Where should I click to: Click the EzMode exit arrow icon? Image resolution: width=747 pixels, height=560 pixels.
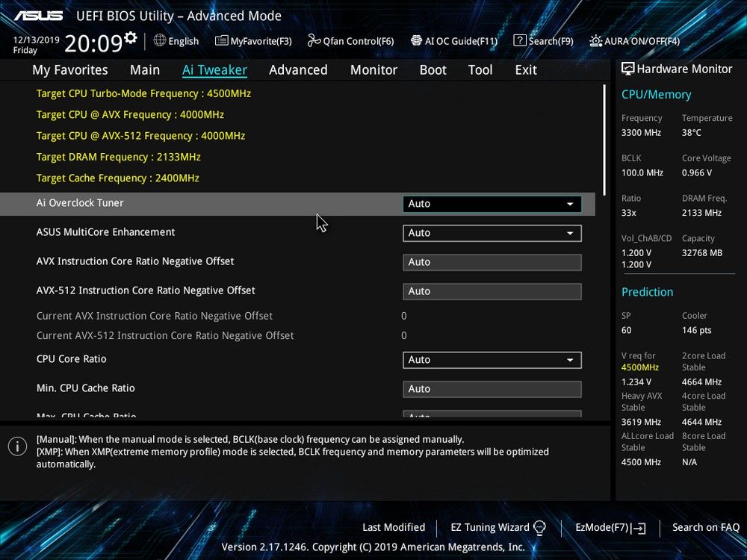pos(639,528)
